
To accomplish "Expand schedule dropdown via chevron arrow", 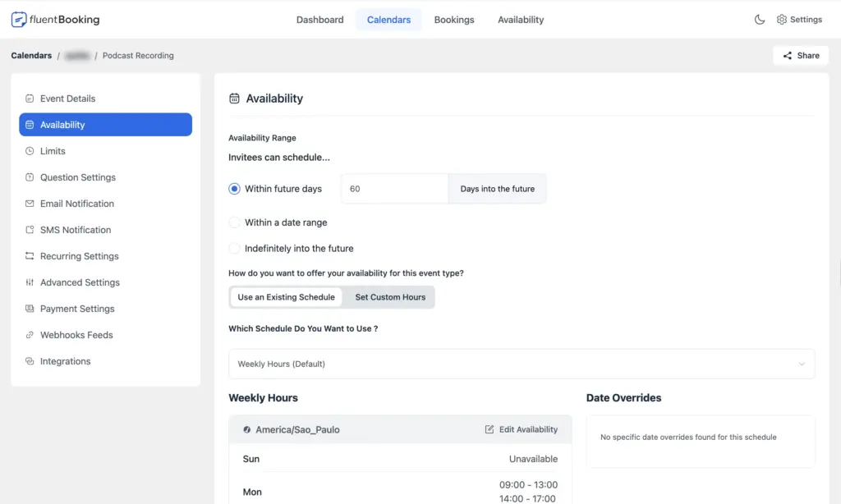I will (802, 364).
